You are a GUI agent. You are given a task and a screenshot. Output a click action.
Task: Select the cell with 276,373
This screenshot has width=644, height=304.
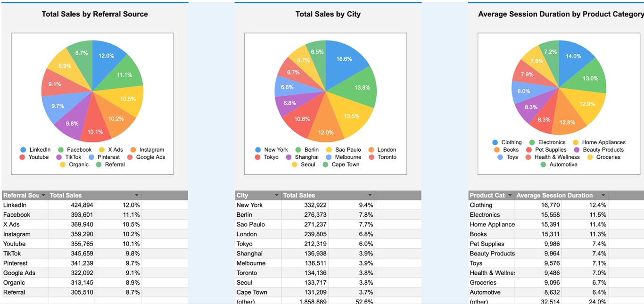305,215
